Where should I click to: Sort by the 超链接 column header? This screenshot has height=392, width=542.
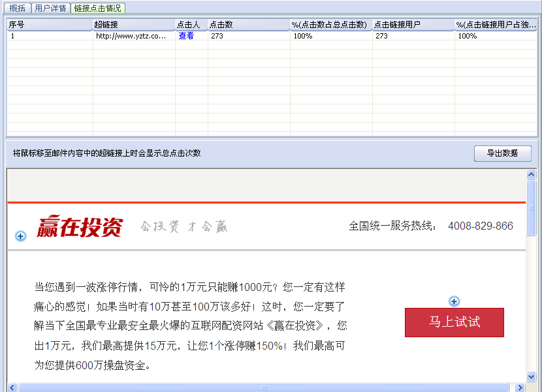click(x=134, y=25)
